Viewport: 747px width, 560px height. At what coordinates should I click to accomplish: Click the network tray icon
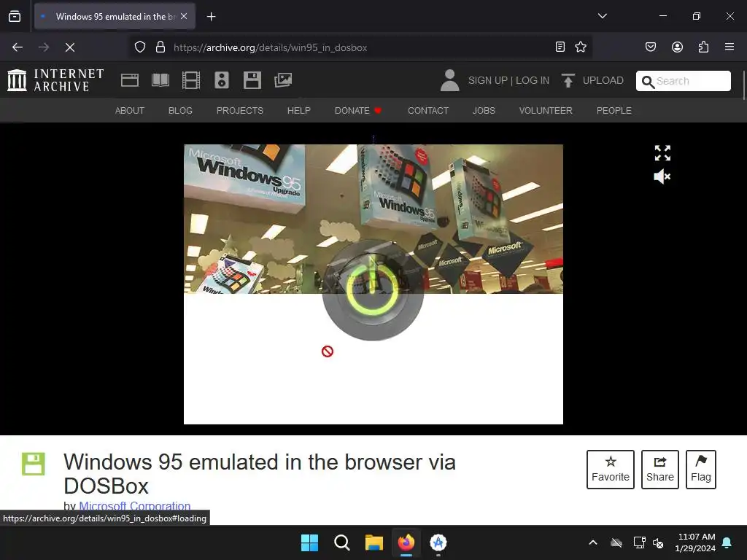tap(639, 542)
